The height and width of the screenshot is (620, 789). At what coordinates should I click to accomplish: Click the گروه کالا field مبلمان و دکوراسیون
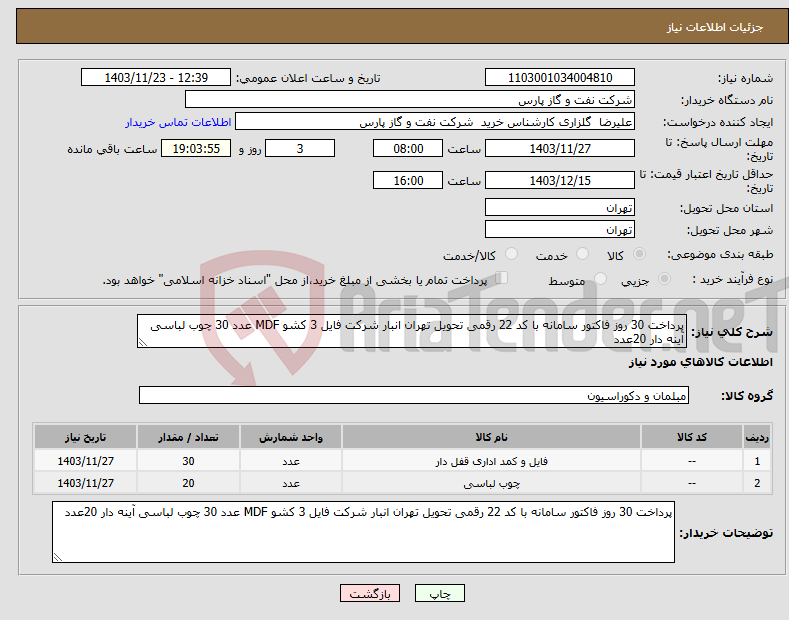tap(414, 396)
